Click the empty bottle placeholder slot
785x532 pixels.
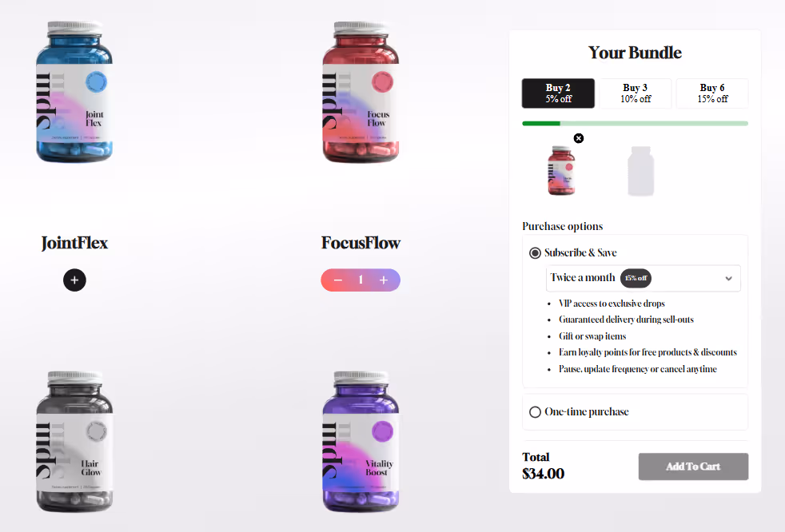(641, 171)
